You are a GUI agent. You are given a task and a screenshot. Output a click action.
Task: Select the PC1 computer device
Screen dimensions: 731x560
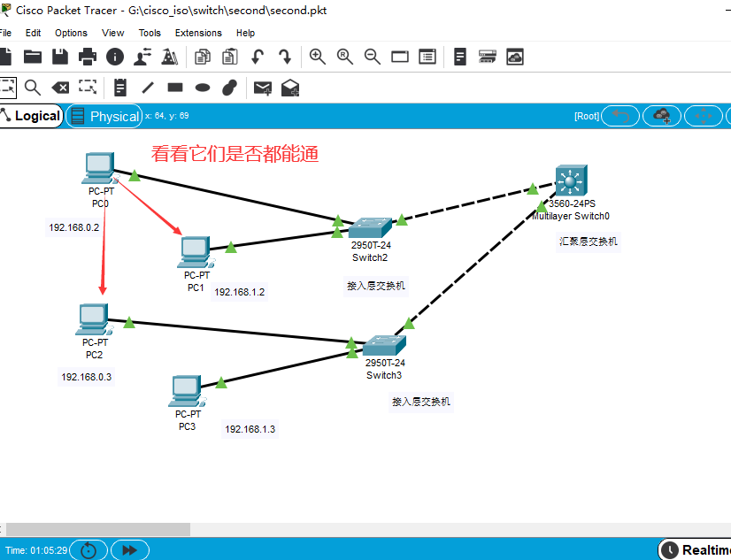point(195,251)
